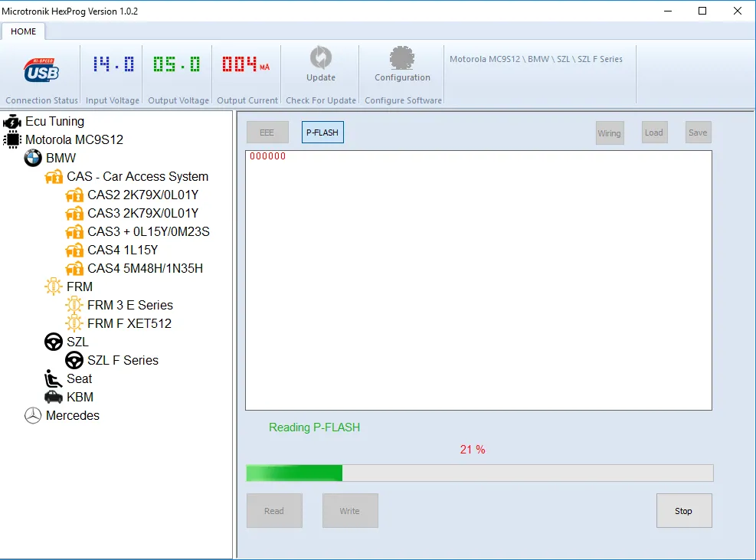756x560 pixels.
Task: Click the icon for CAS4 5M48H/1N35H
Action: click(74, 268)
